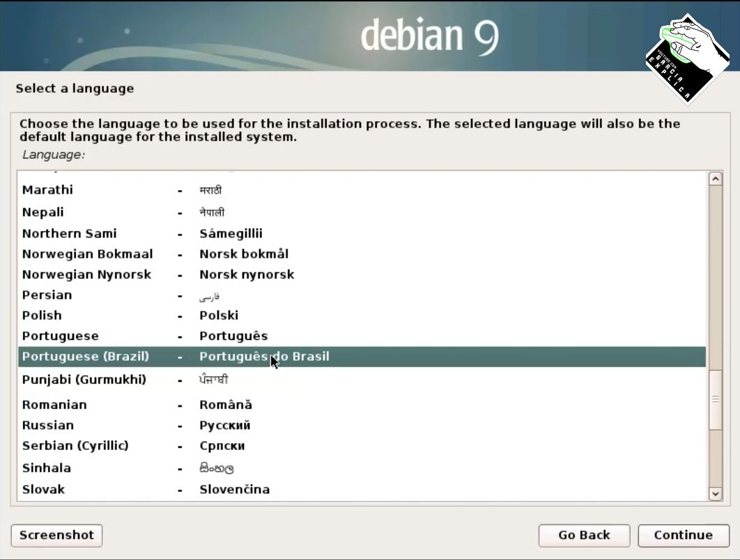This screenshot has width=740, height=560.
Task: Click the Continue button
Action: point(684,536)
